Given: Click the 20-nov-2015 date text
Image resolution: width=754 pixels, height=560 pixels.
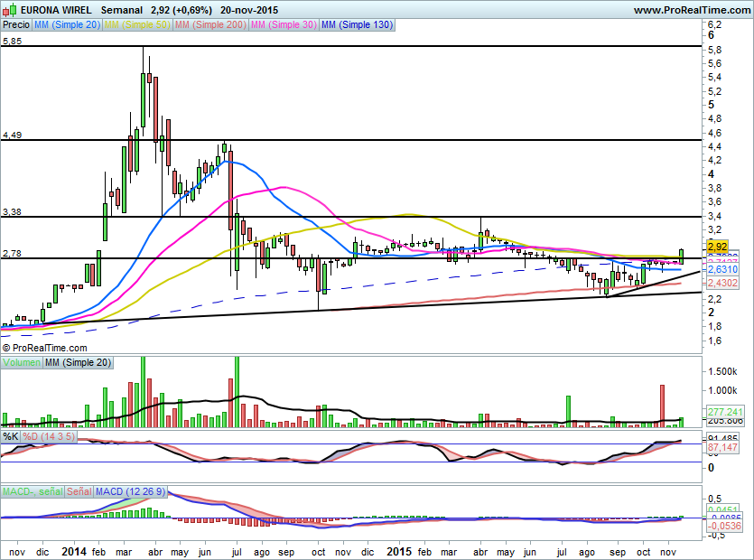Looking at the screenshot, I should click(249, 10).
